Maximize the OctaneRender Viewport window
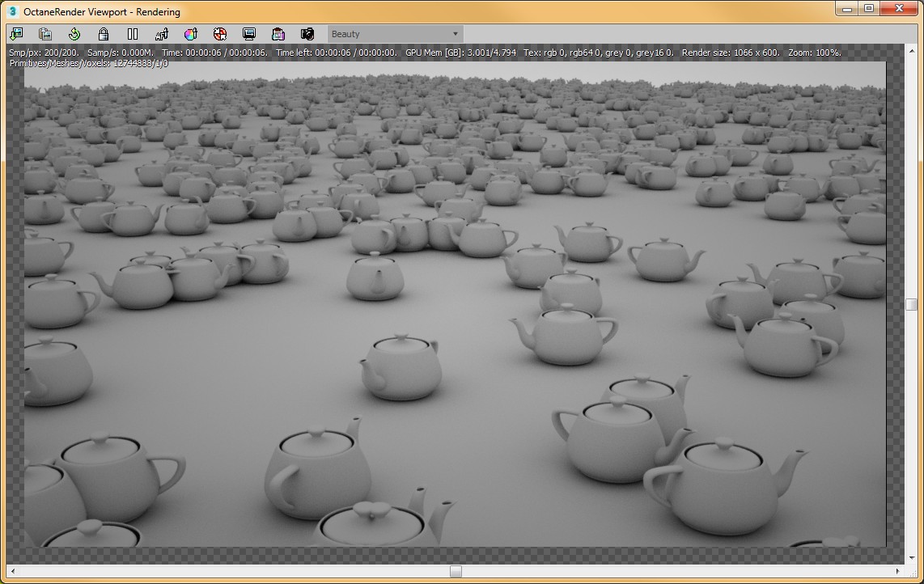Image resolution: width=924 pixels, height=584 pixels. [869, 9]
